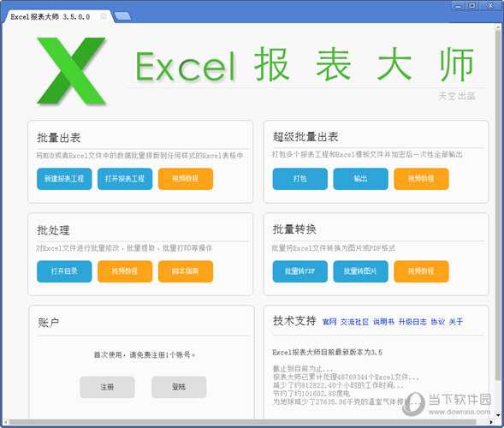Viewport: 504px width, 428px height.
Task: Open the 升级日志 link
Action: click(x=412, y=322)
